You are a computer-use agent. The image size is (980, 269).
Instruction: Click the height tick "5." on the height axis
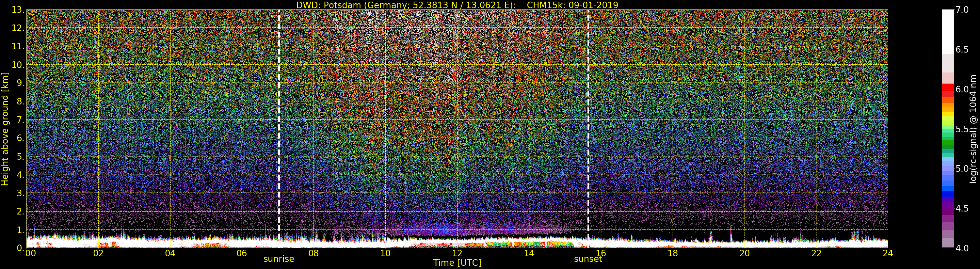tap(20, 156)
